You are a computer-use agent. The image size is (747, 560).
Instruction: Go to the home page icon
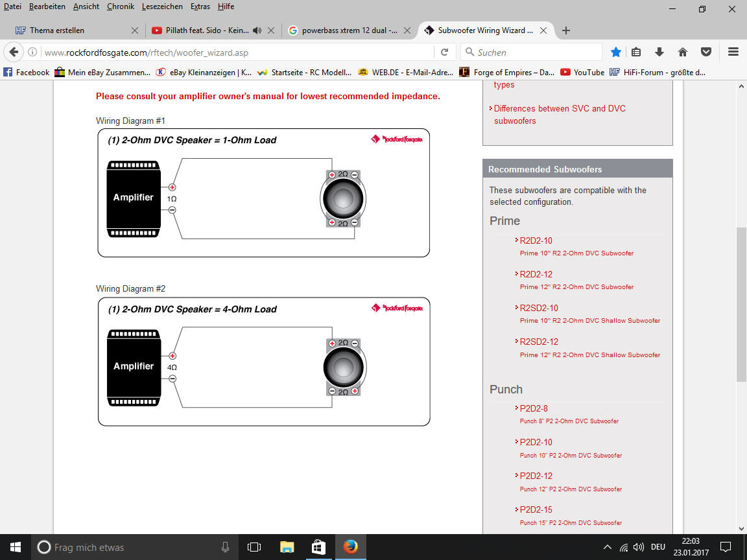(683, 52)
